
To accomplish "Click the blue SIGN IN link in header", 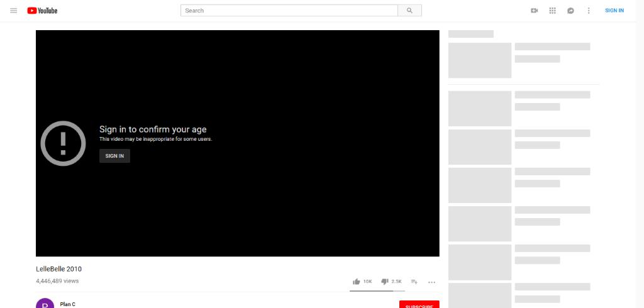I will (x=614, y=11).
